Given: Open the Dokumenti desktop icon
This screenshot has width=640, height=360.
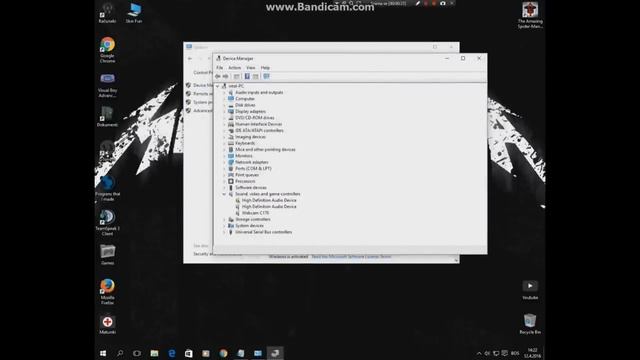Looking at the screenshot, I should pyautogui.click(x=107, y=116).
